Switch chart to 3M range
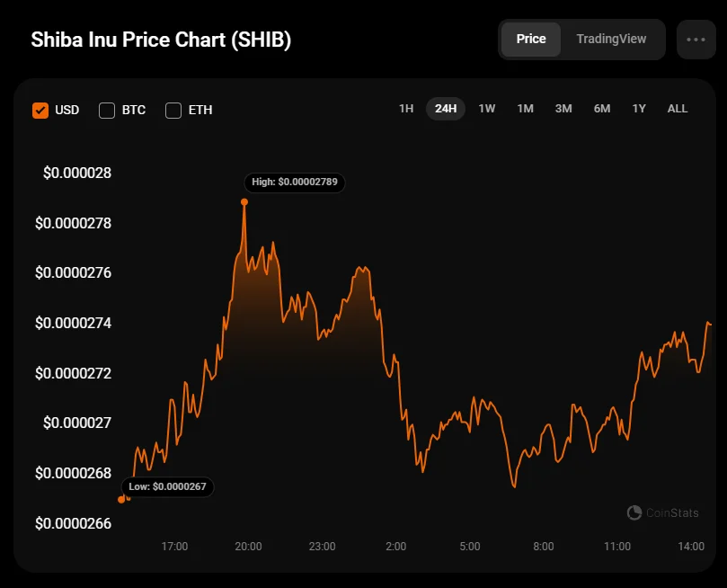 coord(563,109)
